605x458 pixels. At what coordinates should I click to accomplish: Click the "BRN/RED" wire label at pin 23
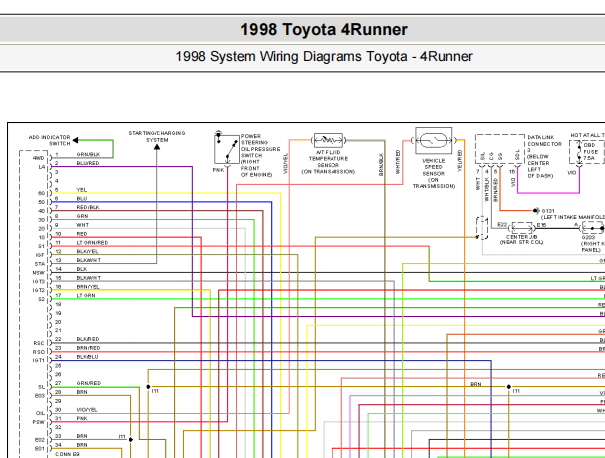(x=88, y=348)
